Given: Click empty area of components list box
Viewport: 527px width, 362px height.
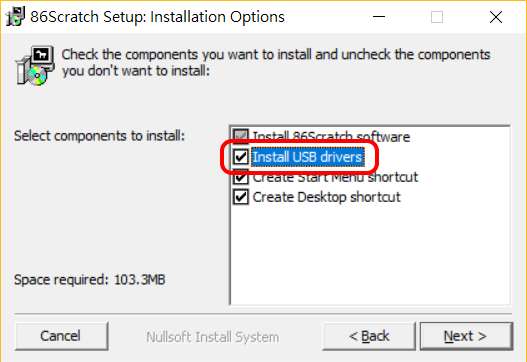Looking at the screenshot, I should tap(370, 255).
